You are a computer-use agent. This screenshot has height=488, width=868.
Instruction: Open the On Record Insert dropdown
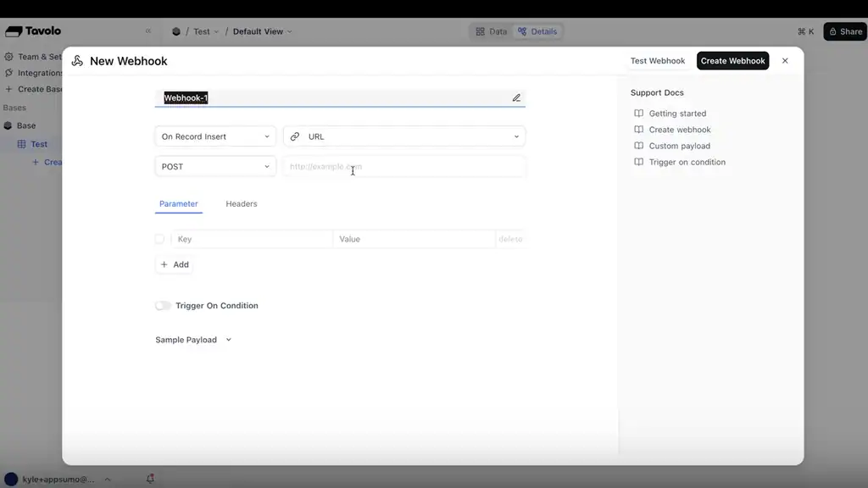(215, 136)
